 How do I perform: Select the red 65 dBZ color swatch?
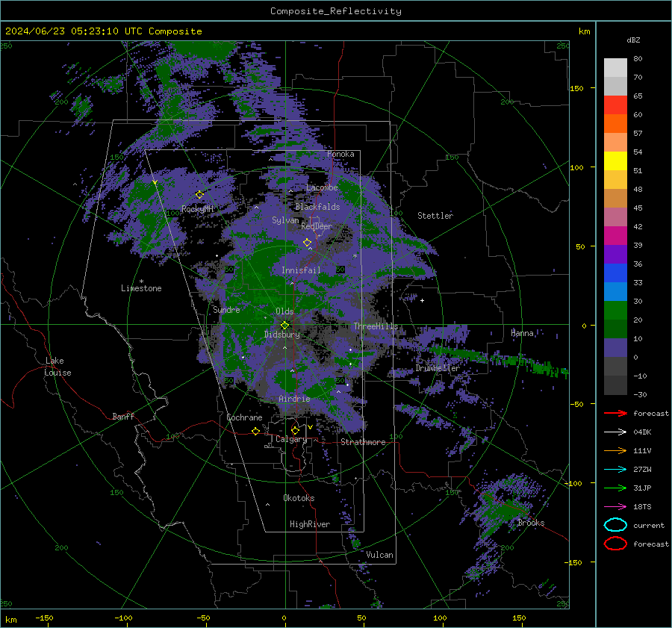click(x=615, y=105)
